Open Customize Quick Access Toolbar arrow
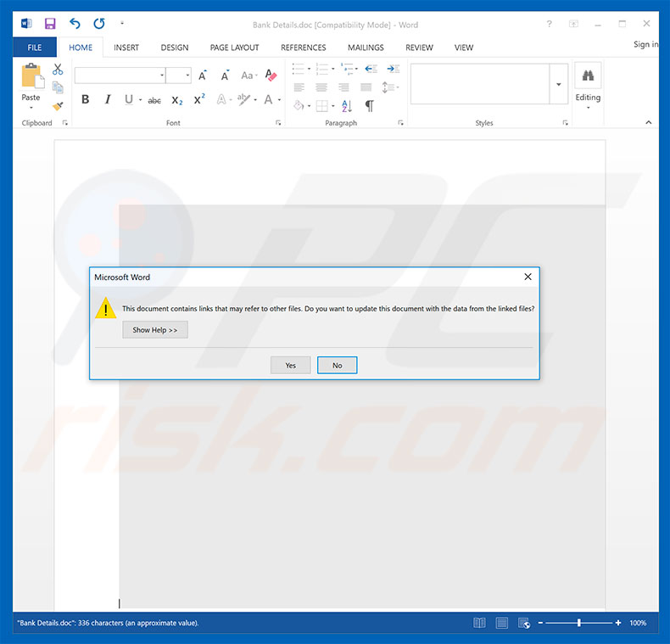 (x=122, y=23)
